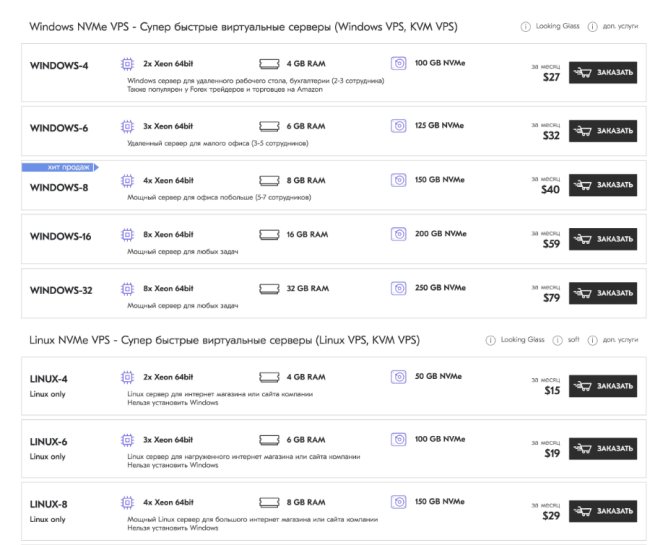The height and width of the screenshot is (545, 650).
Task: Click RAM module icon in WINDOWS-6 row
Action: coord(269,126)
